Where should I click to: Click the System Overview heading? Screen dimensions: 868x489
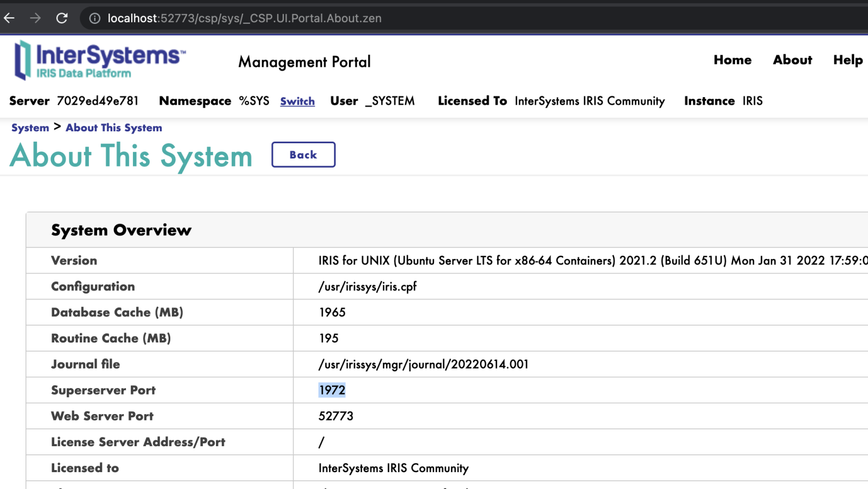pos(122,230)
